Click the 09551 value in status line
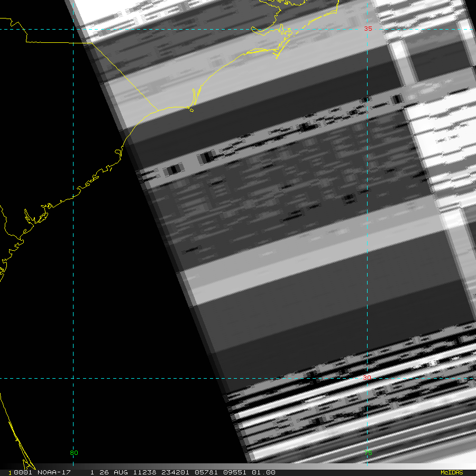The image size is (476, 476). (235, 472)
